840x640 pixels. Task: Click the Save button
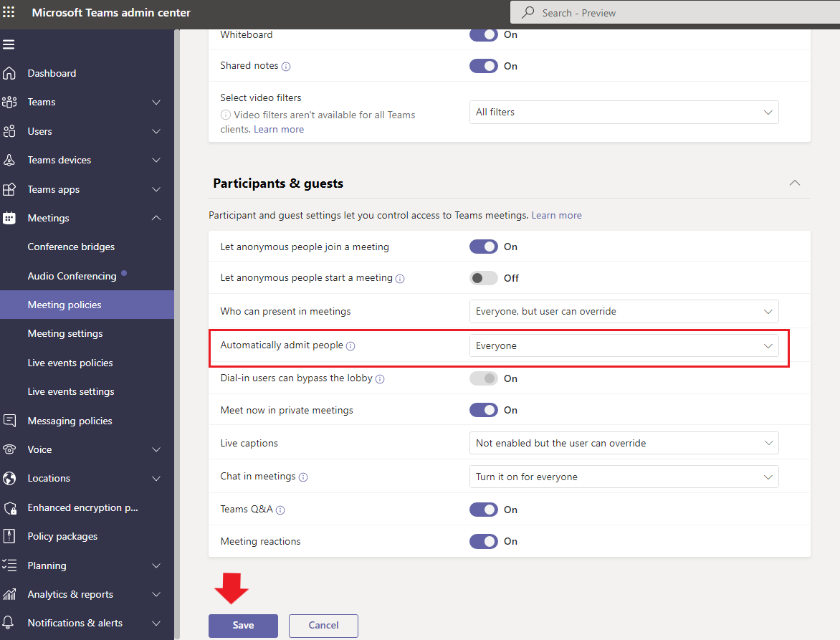click(x=243, y=626)
